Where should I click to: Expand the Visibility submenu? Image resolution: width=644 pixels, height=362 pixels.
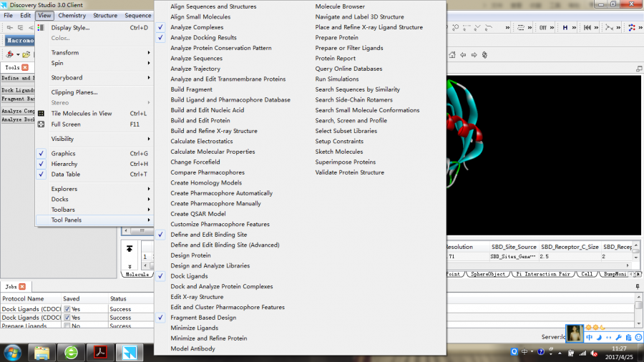click(95, 139)
